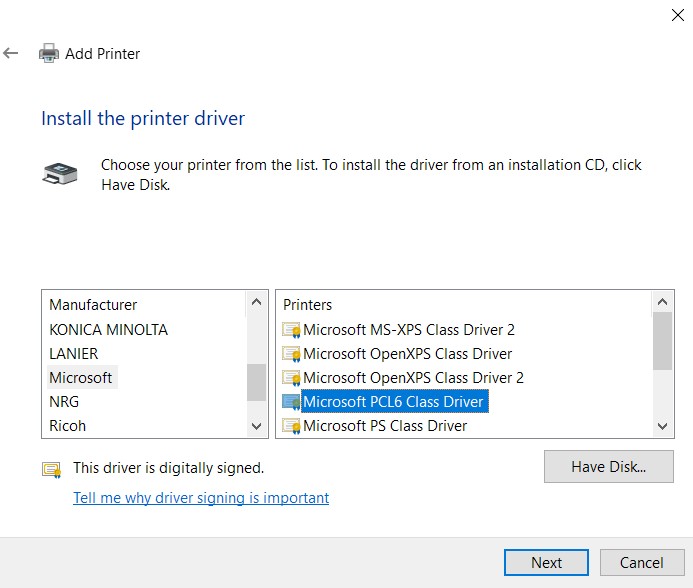Screen dimensions: 693x588
Task: Select KONICA MINOLTA manufacturer
Action: [x=109, y=330]
